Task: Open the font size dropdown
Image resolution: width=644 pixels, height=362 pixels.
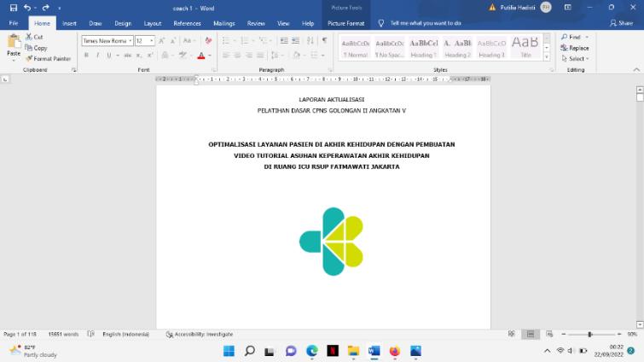Action: tap(152, 41)
